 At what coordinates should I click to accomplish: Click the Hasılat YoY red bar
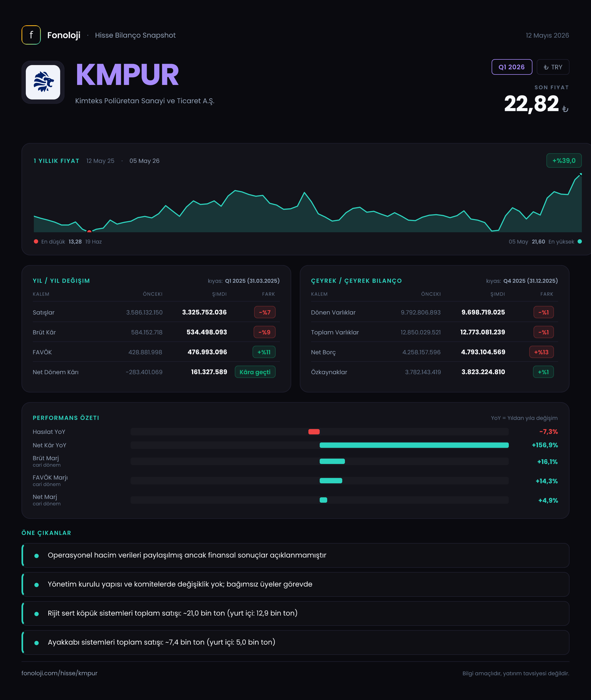tap(314, 431)
